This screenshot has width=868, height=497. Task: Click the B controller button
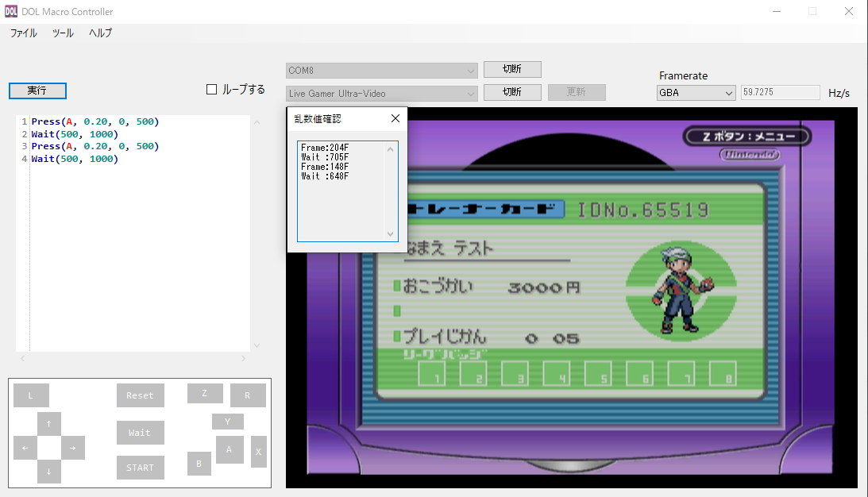(x=199, y=463)
